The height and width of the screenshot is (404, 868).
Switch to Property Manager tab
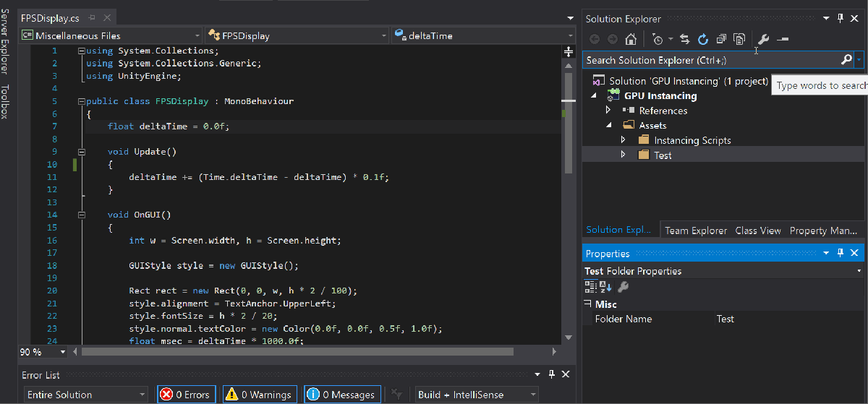click(824, 231)
